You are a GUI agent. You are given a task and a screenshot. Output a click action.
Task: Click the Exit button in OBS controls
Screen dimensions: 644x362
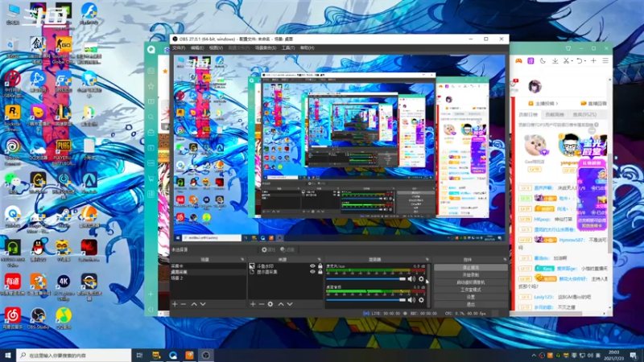[471, 305]
